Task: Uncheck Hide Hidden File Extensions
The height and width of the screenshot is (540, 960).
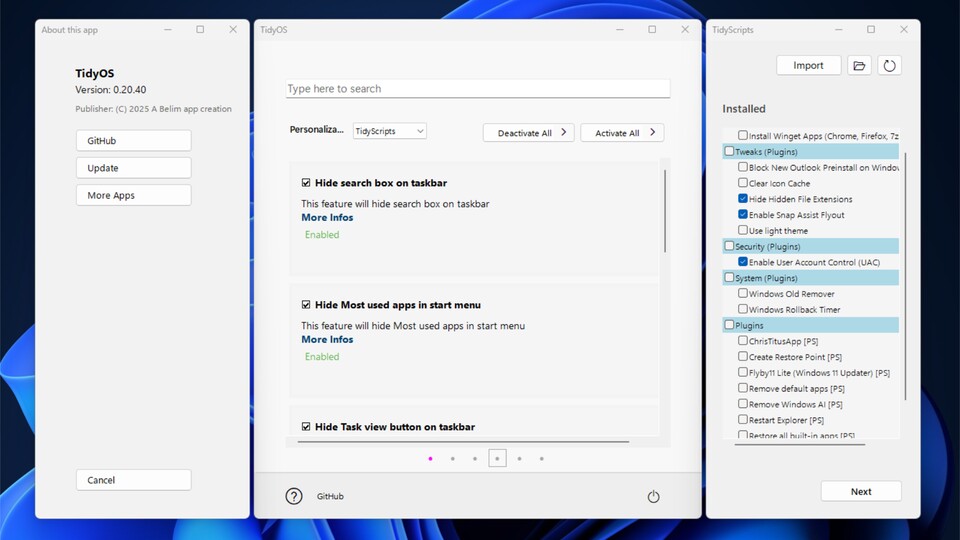Action: 743,198
